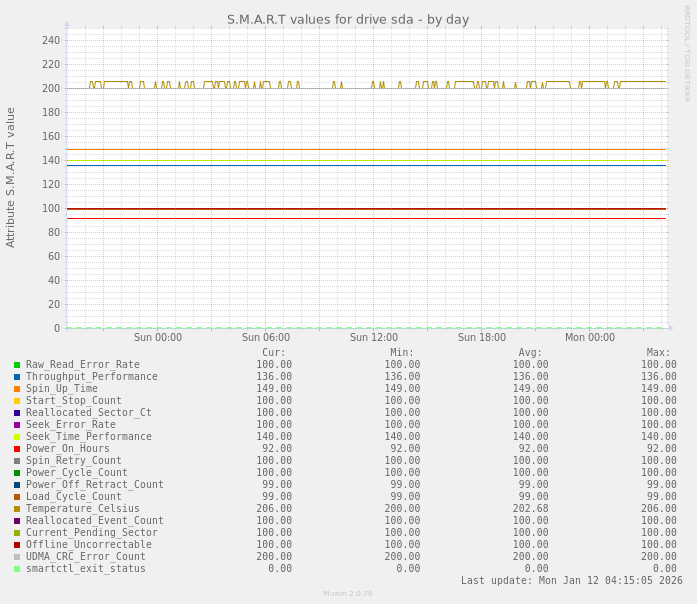The width and height of the screenshot is (697, 604).
Task: Click the gray Spin_Retry_Count legend swatch
Action: click(17, 461)
